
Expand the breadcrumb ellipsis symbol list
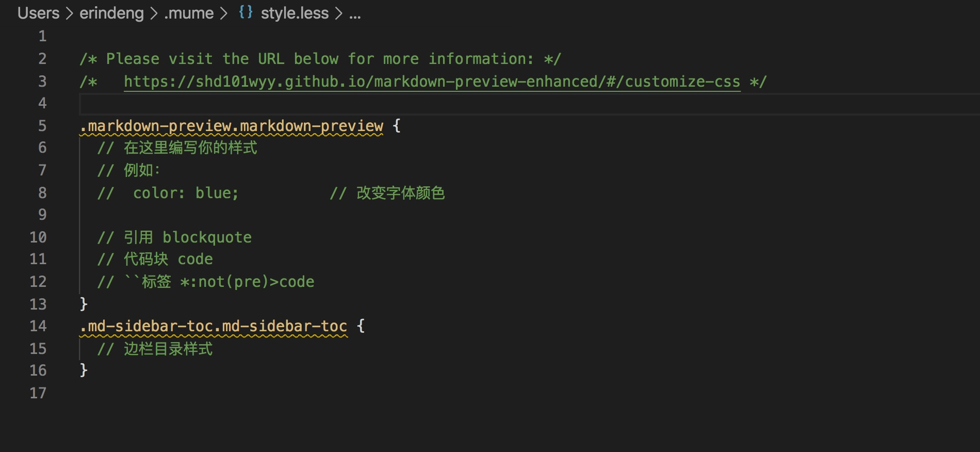tap(355, 15)
